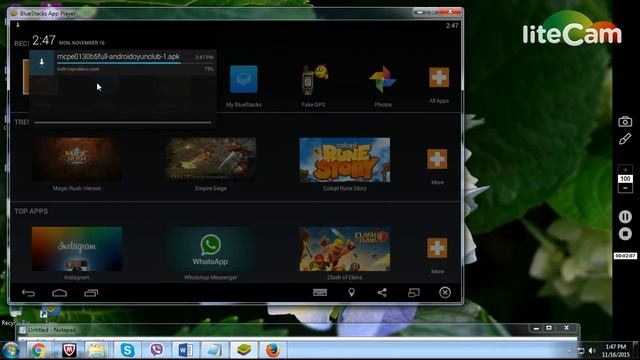Open All Apps plus tile
This screenshot has height=360, width=640.
click(x=439, y=78)
